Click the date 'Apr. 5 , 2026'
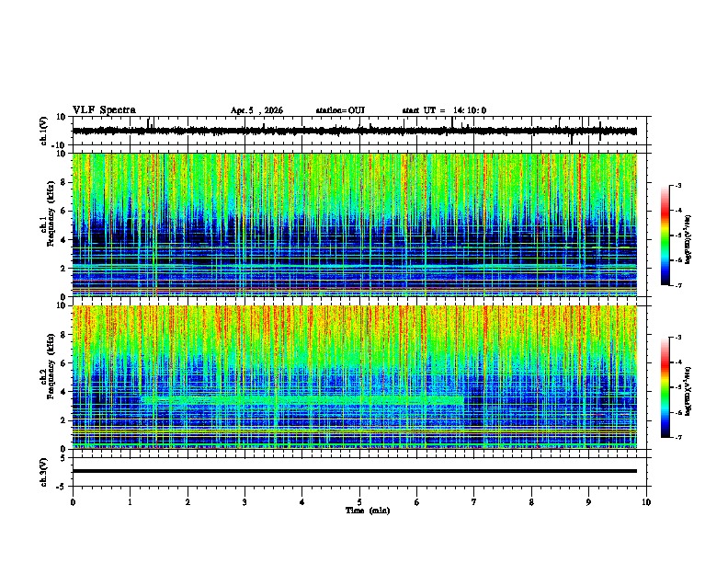The width and height of the screenshot is (728, 563). click(x=256, y=110)
